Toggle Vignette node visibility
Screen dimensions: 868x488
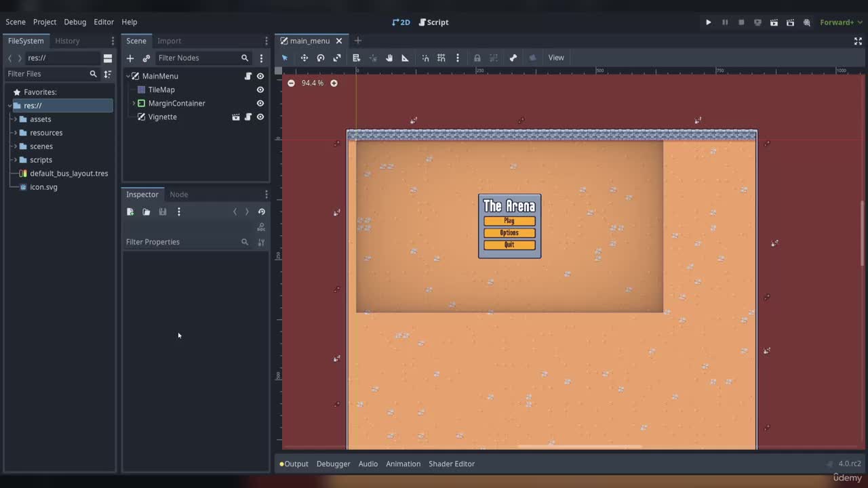(x=260, y=117)
